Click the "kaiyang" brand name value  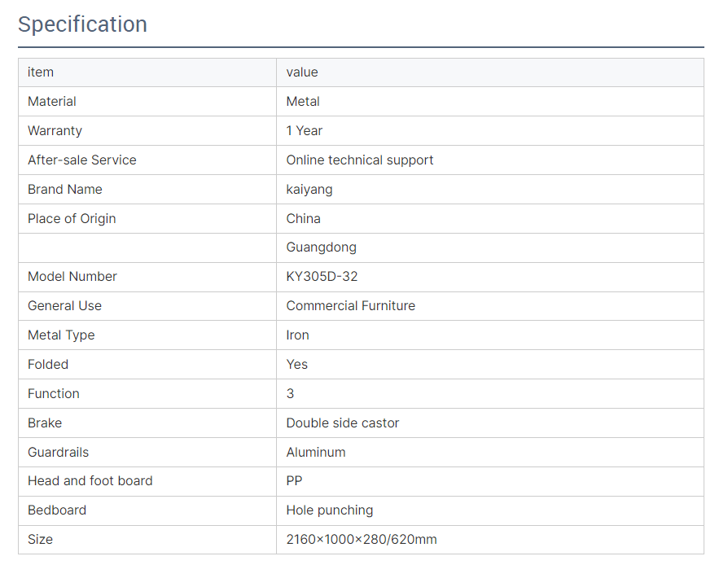pyautogui.click(x=309, y=190)
